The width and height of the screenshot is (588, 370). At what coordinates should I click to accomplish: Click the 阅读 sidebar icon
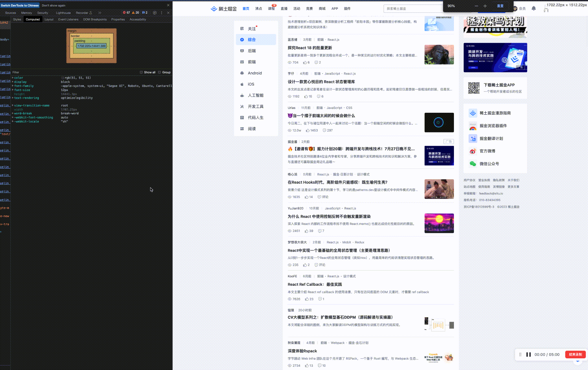tap(242, 129)
